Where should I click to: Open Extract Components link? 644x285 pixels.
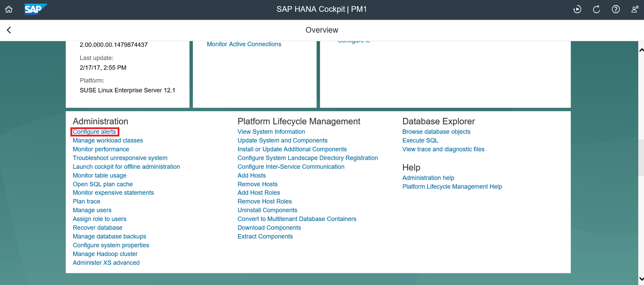[265, 236]
